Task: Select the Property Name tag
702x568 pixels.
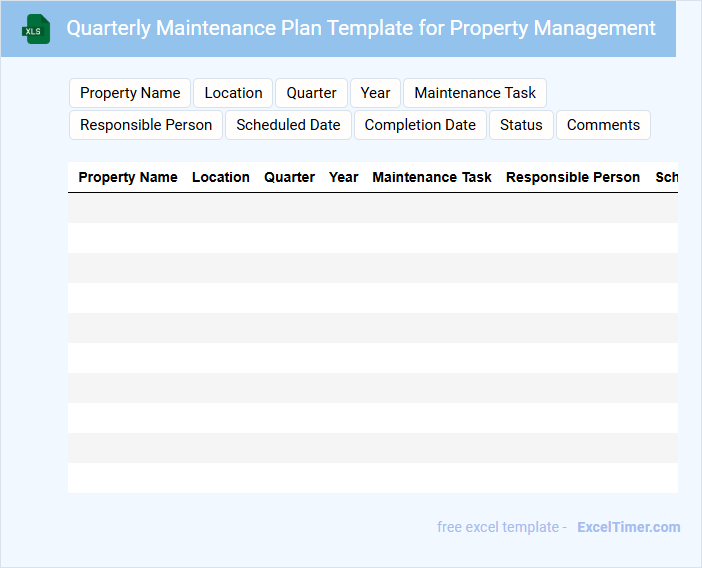Action: point(130,93)
